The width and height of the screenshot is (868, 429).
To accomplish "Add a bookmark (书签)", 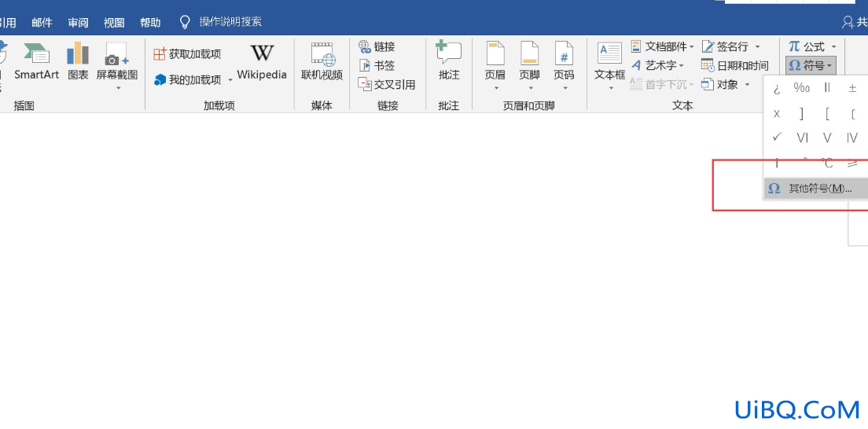I will pyautogui.click(x=377, y=65).
